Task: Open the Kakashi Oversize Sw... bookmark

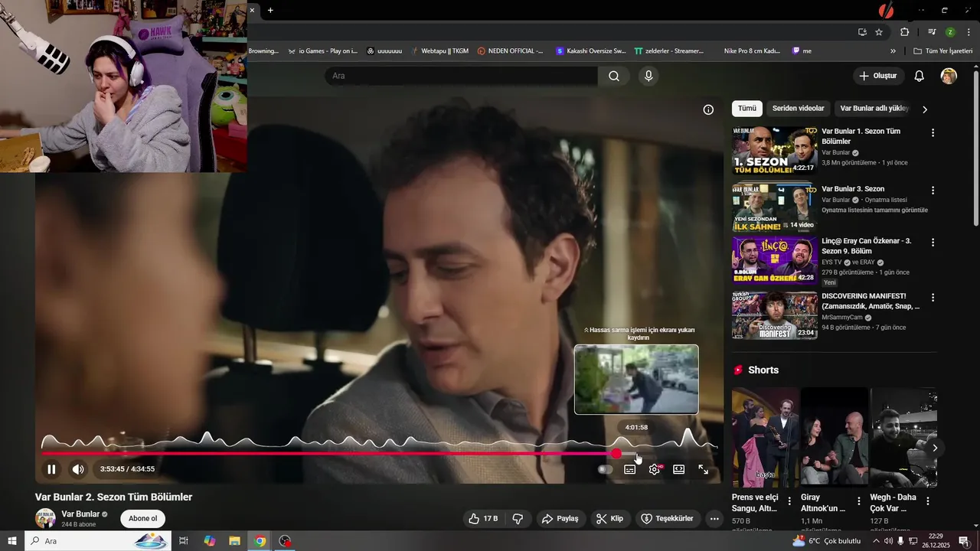Action: pos(590,51)
